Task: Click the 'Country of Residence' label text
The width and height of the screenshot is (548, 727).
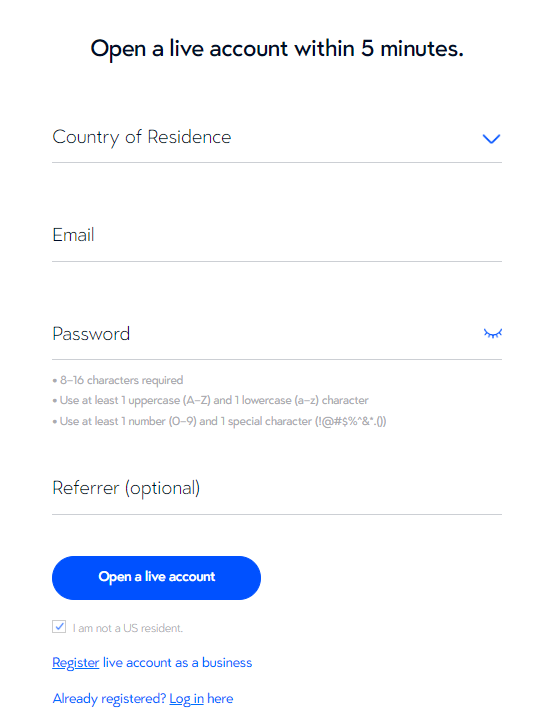Action: point(141,137)
